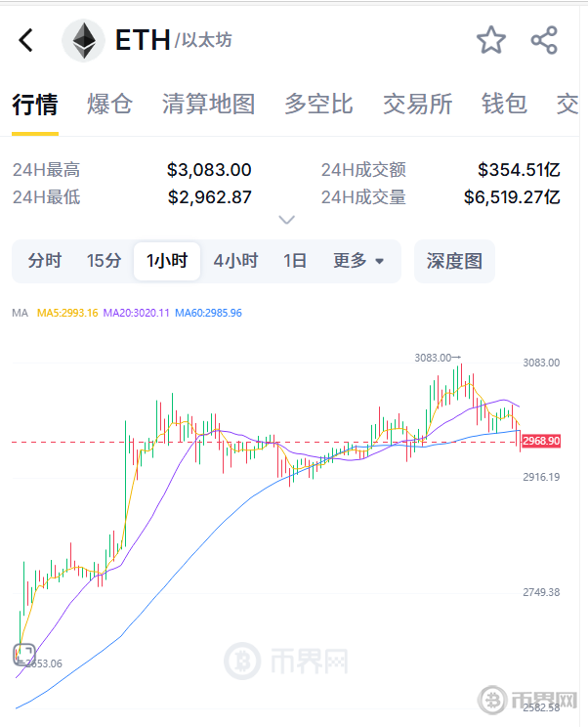The width and height of the screenshot is (588, 727).
Task: Select the 1小时 interval
Action: (167, 261)
